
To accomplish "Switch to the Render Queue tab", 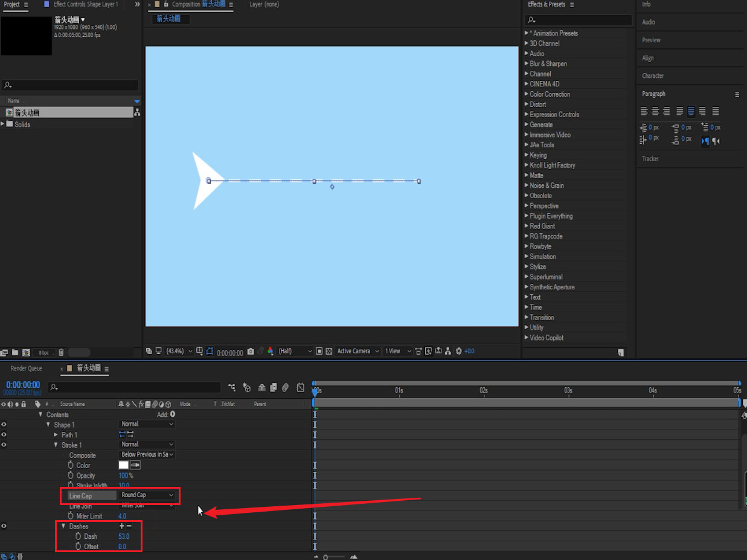I will 27,369.
